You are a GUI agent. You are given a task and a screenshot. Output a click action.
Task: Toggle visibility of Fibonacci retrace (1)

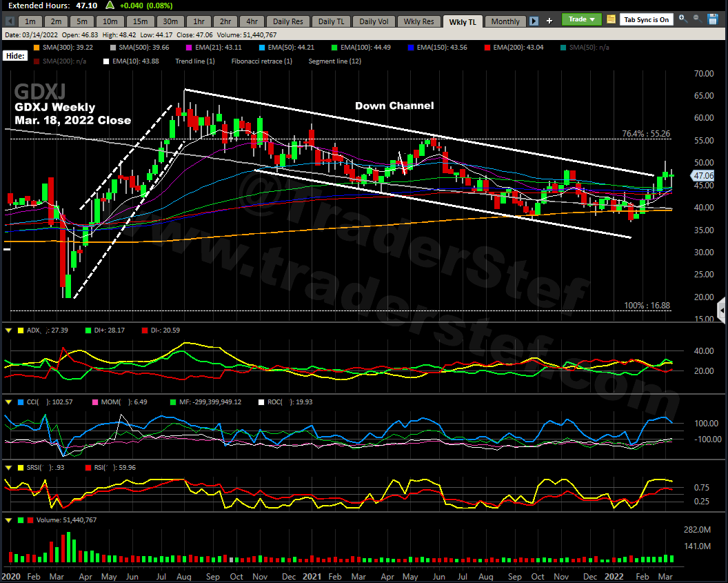point(261,61)
